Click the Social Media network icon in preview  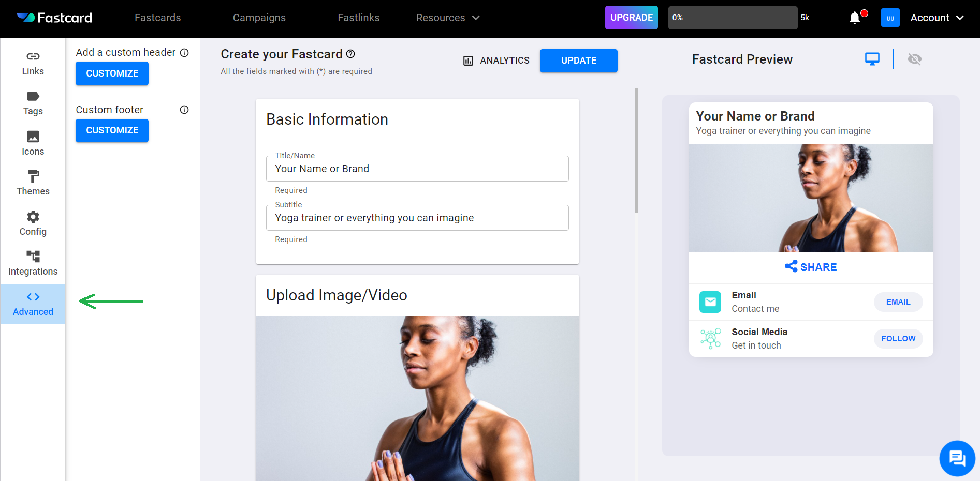(710, 339)
